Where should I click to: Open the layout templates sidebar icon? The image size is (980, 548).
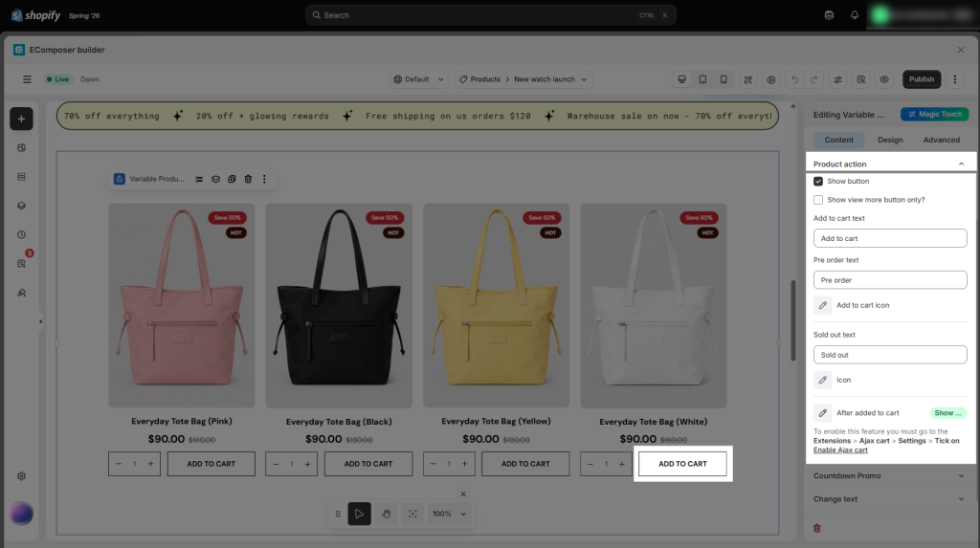21,148
